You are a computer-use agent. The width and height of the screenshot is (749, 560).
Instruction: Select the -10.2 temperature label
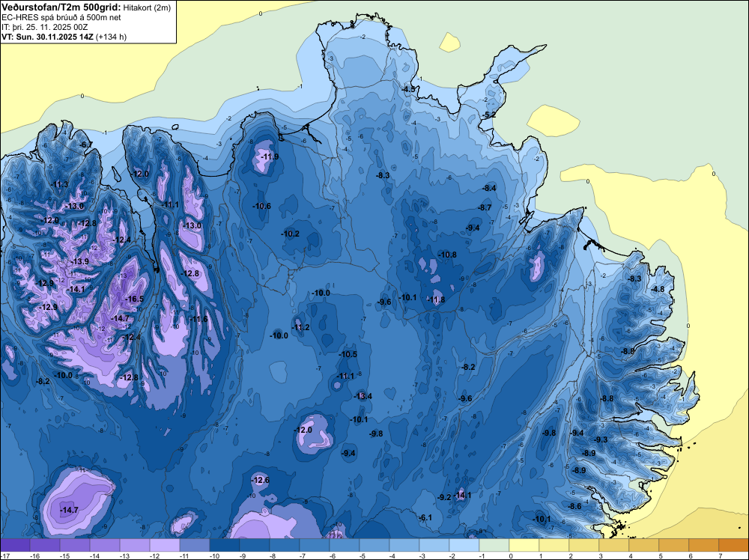point(290,234)
